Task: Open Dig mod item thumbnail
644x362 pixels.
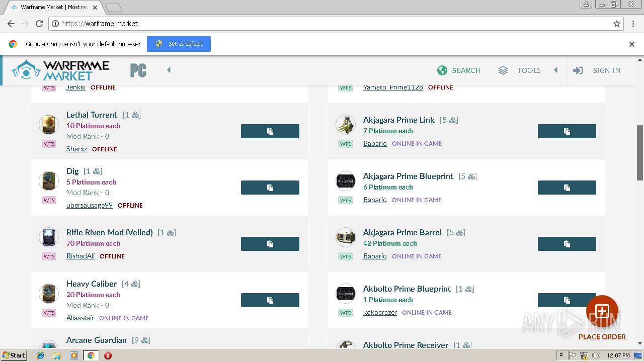Action: (49, 181)
